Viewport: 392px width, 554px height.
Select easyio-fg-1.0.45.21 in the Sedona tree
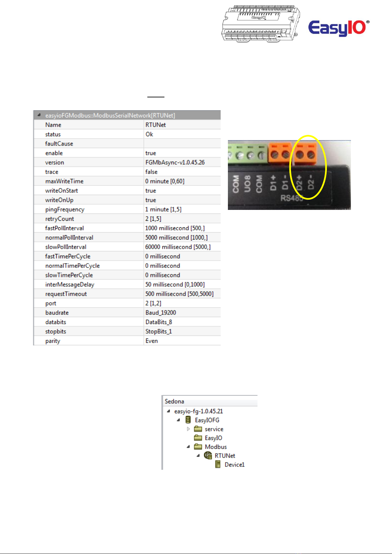[x=199, y=411]
